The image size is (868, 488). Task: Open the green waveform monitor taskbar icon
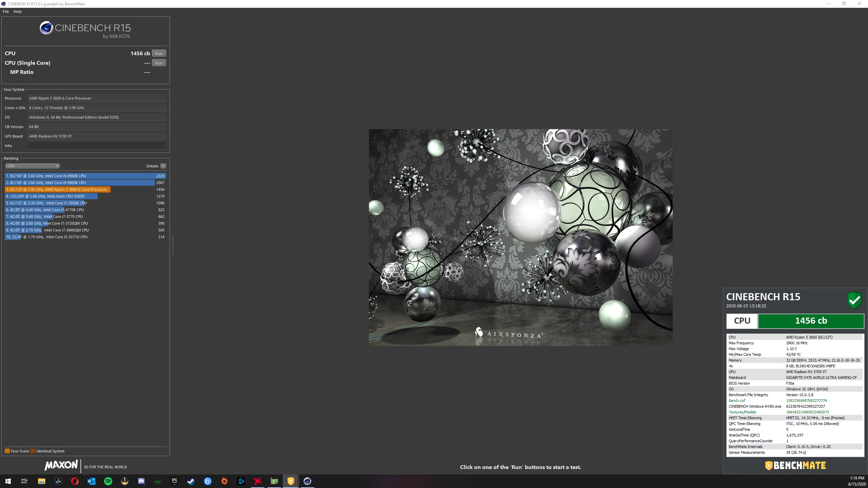point(158,481)
